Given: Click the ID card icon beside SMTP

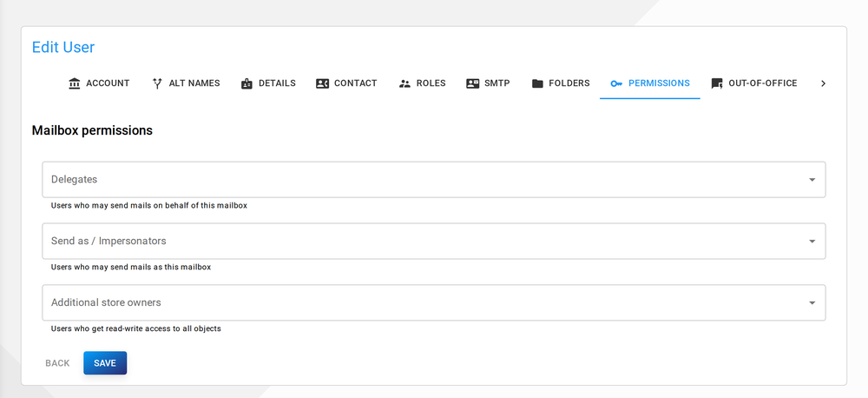Looking at the screenshot, I should (x=472, y=83).
